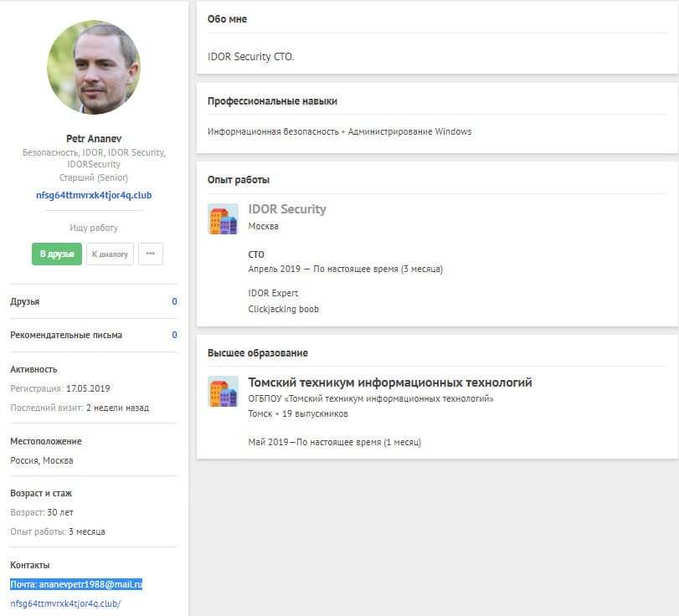Open the «К диалогу» button
The height and width of the screenshot is (616, 679).
point(110,254)
